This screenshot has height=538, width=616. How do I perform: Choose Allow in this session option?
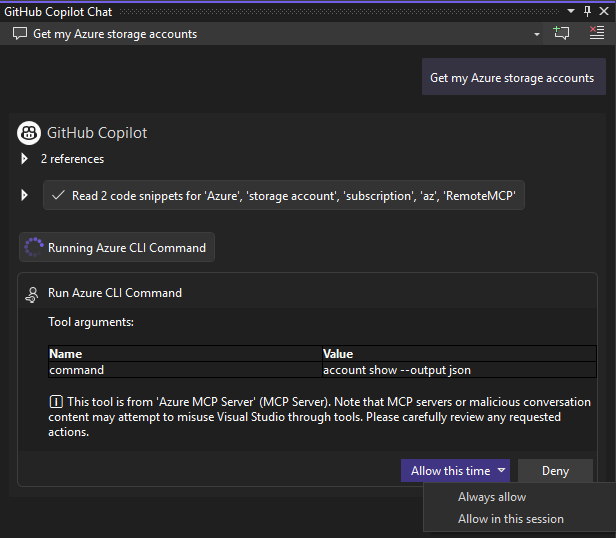pyautogui.click(x=510, y=519)
